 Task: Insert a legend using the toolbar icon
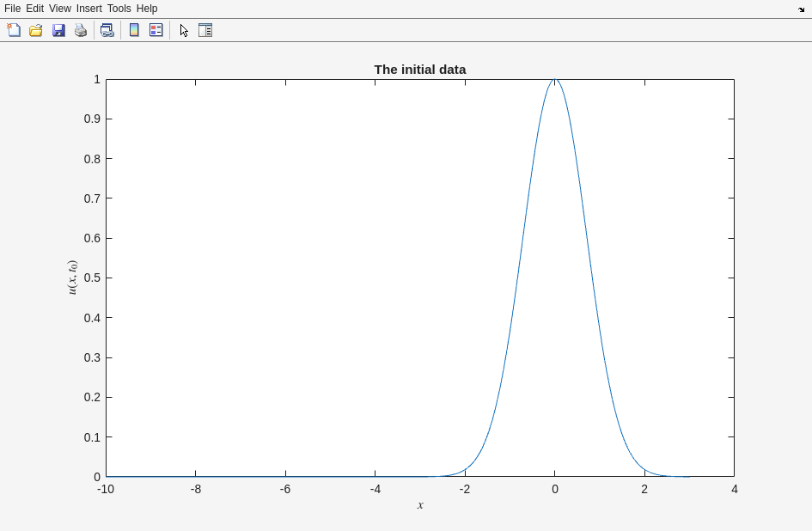[156, 30]
